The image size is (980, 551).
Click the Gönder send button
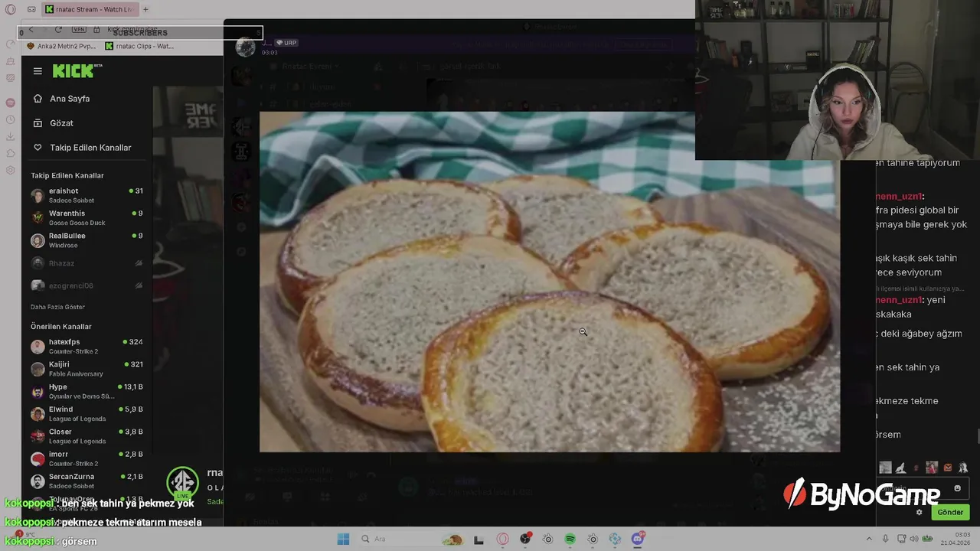pyautogui.click(x=950, y=512)
